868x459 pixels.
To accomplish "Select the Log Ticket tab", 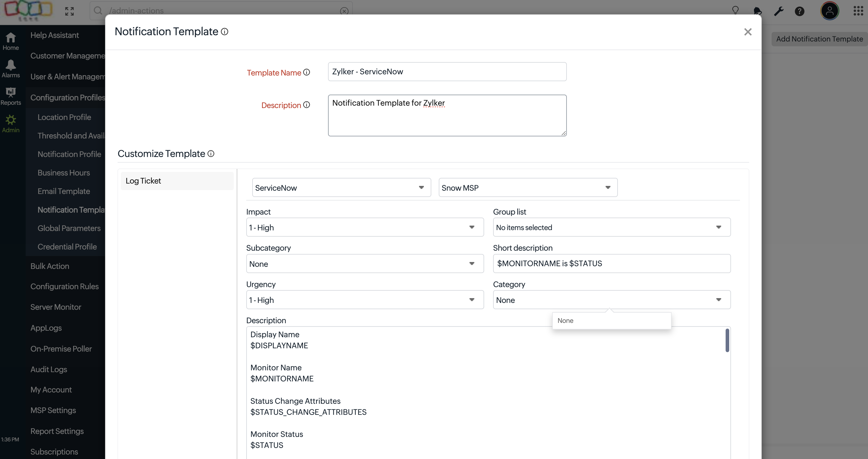I will (177, 181).
